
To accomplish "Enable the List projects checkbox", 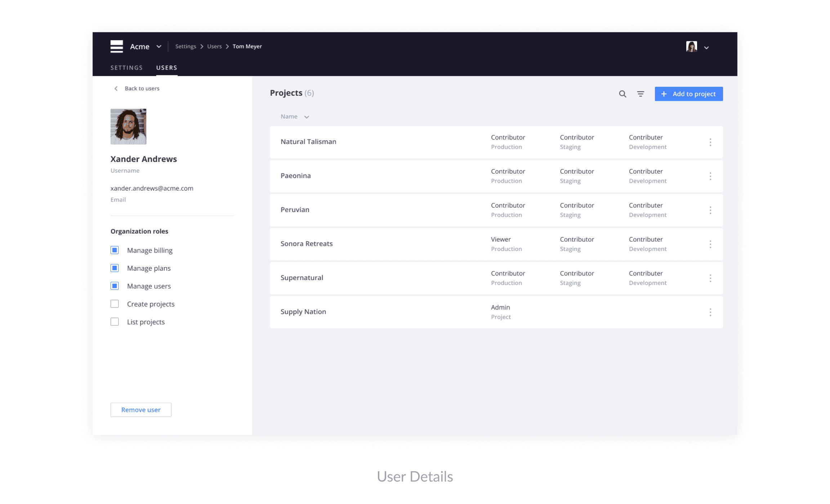I will click(x=115, y=321).
